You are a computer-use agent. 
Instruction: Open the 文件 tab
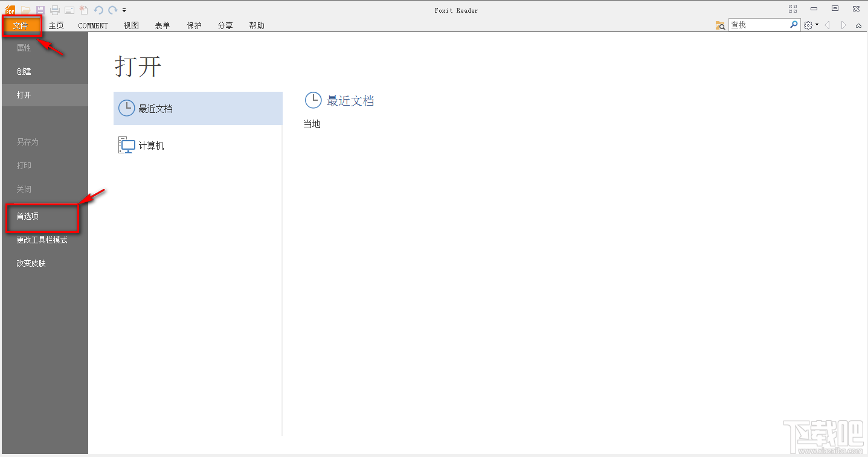(21, 25)
